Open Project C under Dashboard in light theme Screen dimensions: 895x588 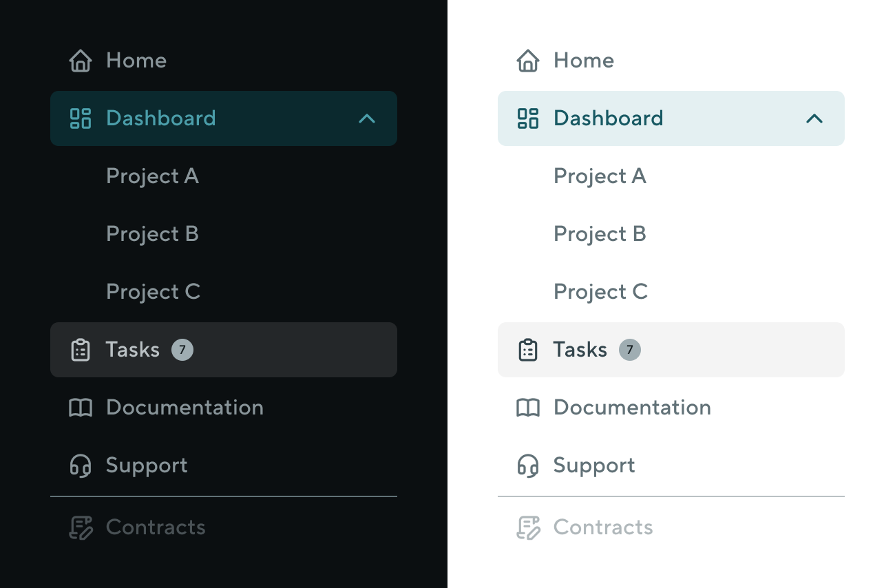point(600,291)
